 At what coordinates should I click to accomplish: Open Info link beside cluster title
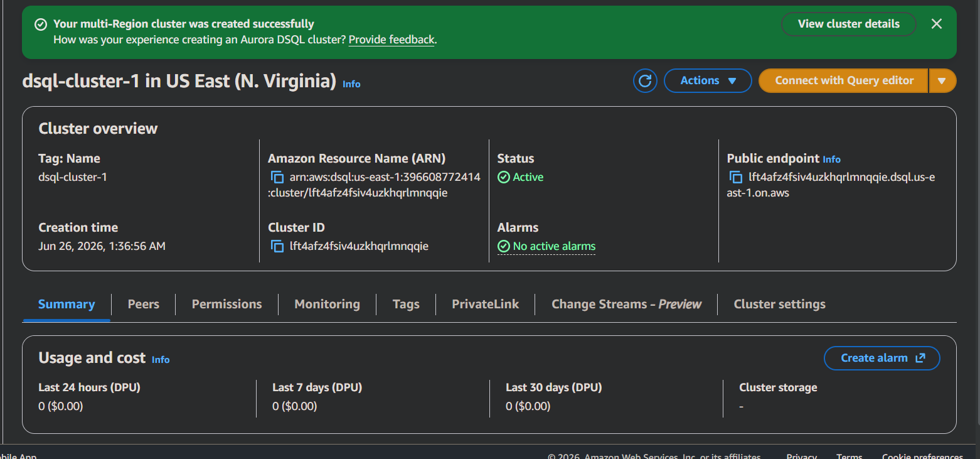[x=351, y=84]
